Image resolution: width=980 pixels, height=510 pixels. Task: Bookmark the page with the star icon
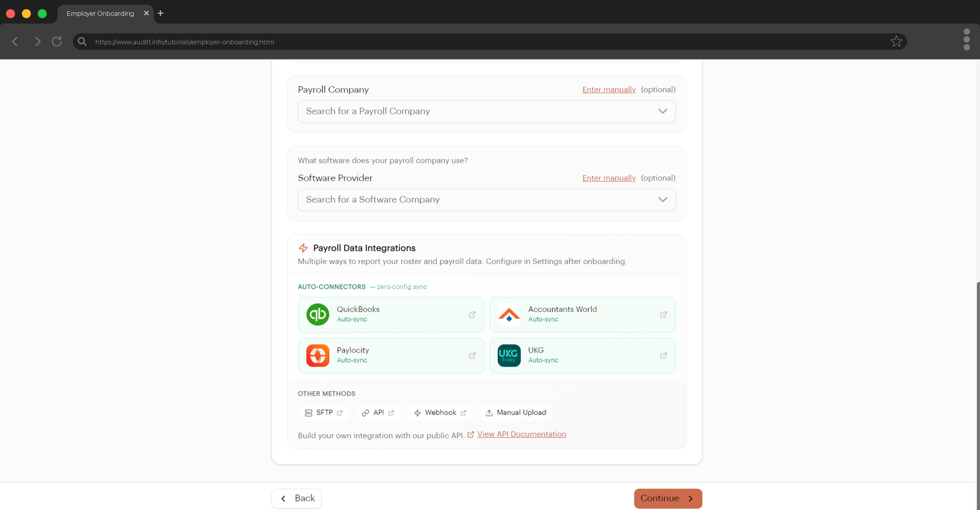coord(896,41)
